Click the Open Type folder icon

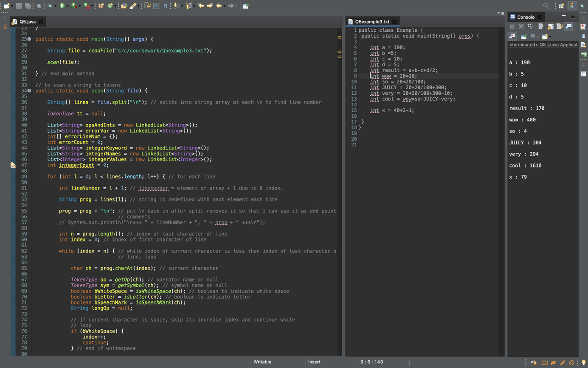click(124, 6)
